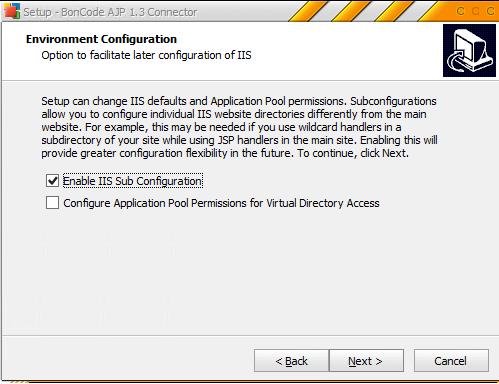Screen dimensions: 499x384
Task: Go to the previous step with Back
Action: point(291,361)
